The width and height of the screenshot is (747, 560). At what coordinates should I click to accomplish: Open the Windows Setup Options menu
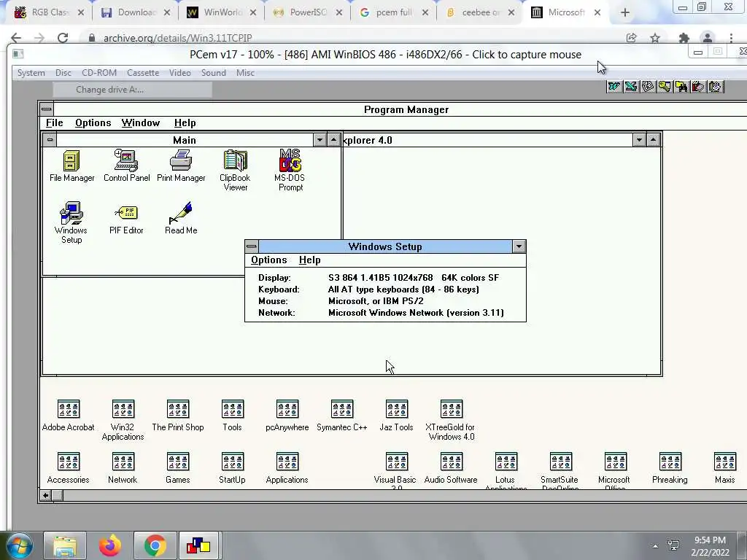[268, 260]
